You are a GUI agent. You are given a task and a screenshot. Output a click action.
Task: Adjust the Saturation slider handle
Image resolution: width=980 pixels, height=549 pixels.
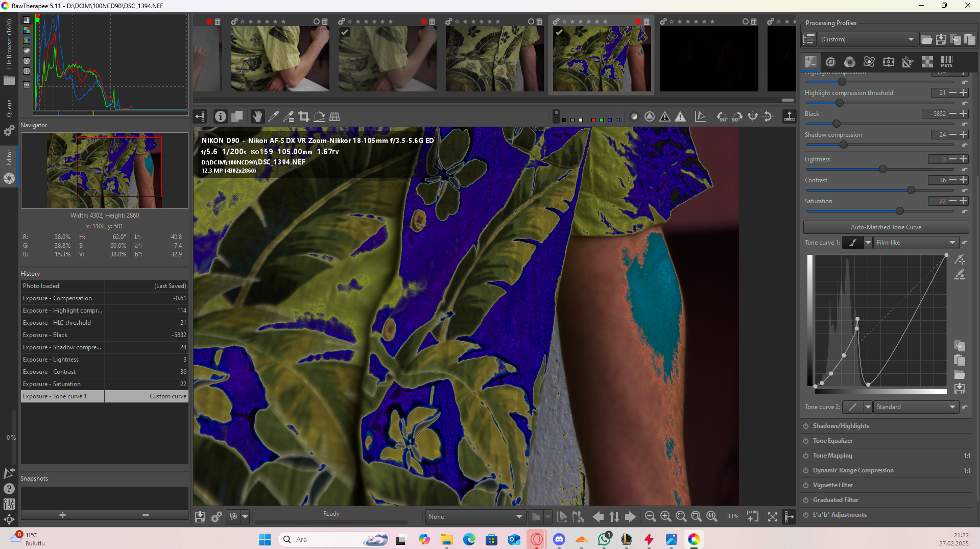coord(900,211)
